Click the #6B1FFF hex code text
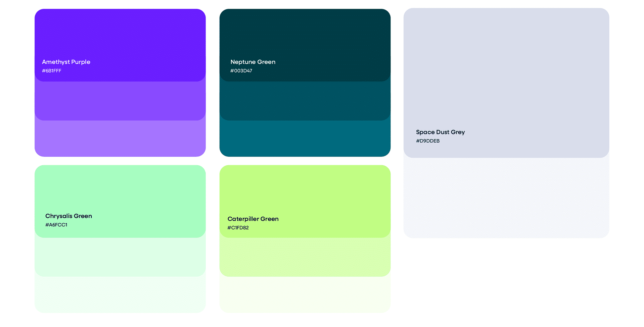The height and width of the screenshot is (327, 644). (x=52, y=71)
